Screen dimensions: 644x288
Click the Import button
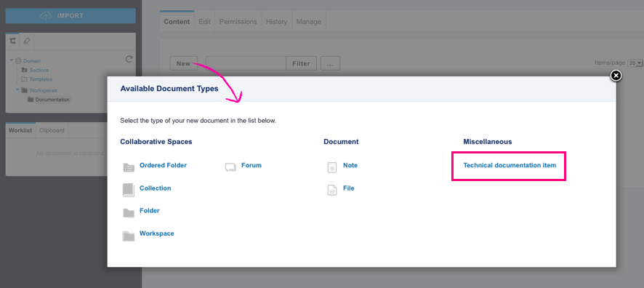pyautogui.click(x=71, y=15)
